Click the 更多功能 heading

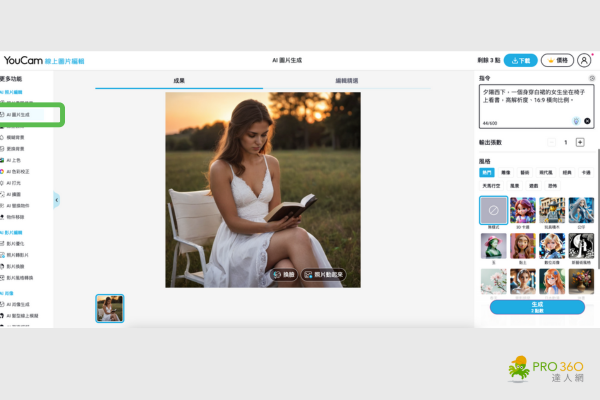11,79
